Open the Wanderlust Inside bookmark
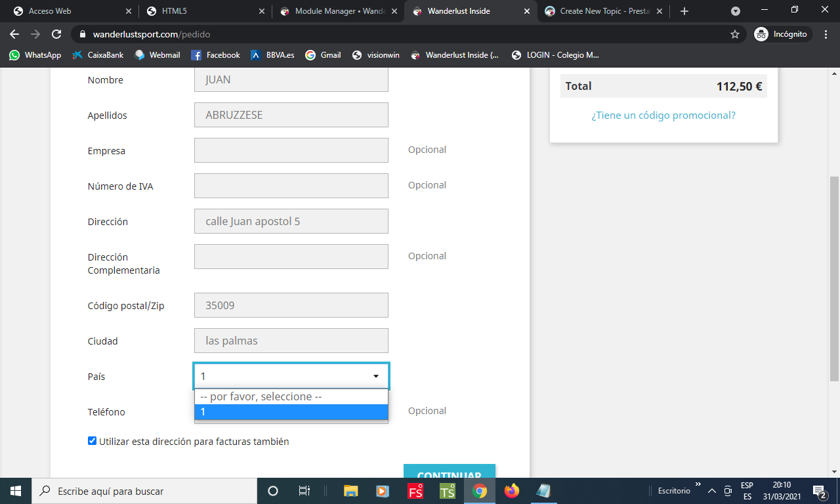 pyautogui.click(x=455, y=55)
